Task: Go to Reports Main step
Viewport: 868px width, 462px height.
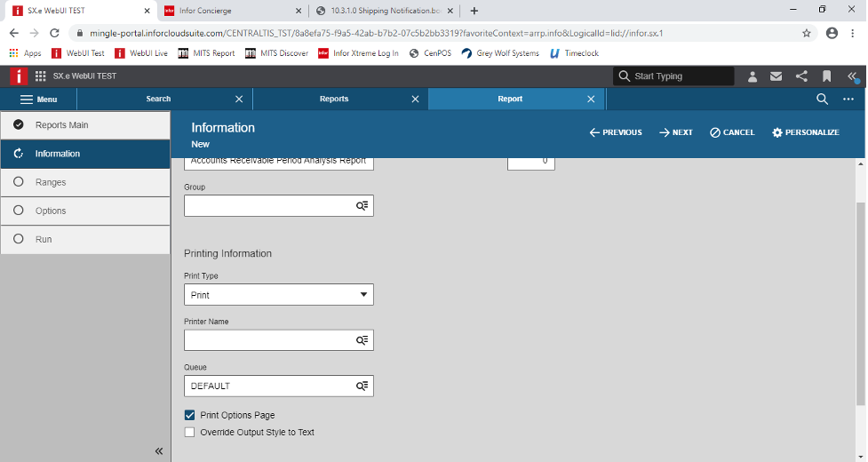Action: (x=85, y=125)
